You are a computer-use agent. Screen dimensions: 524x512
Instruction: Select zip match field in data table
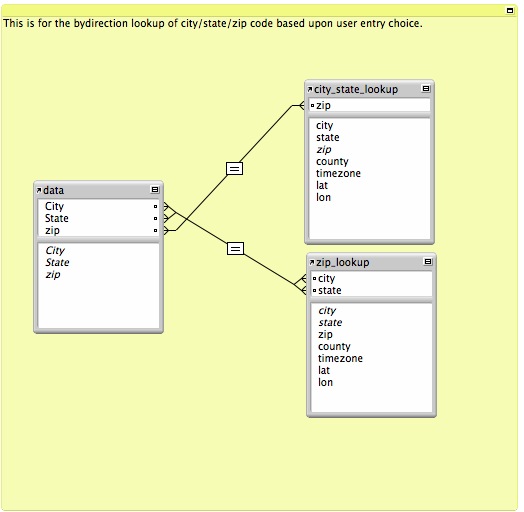[x=99, y=231]
